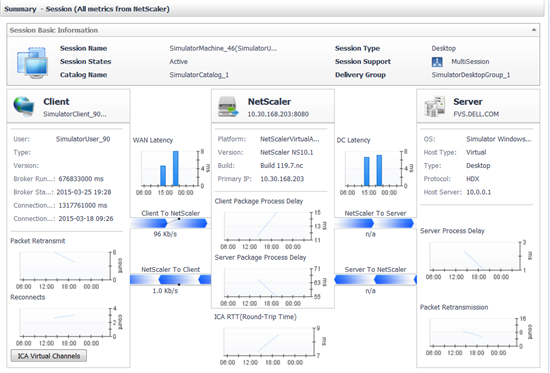Screen dimensions: 550x373
Task: Click the Server rack icon
Action: click(434, 106)
